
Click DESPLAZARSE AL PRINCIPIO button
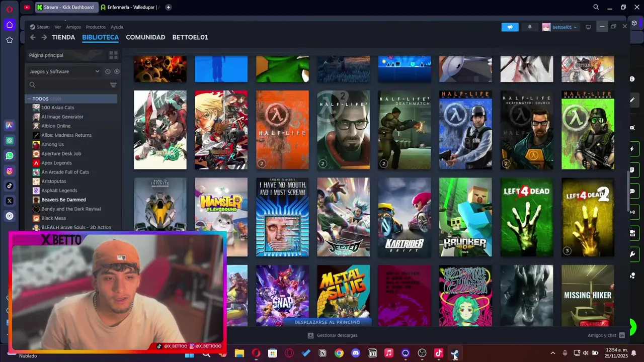point(328,322)
